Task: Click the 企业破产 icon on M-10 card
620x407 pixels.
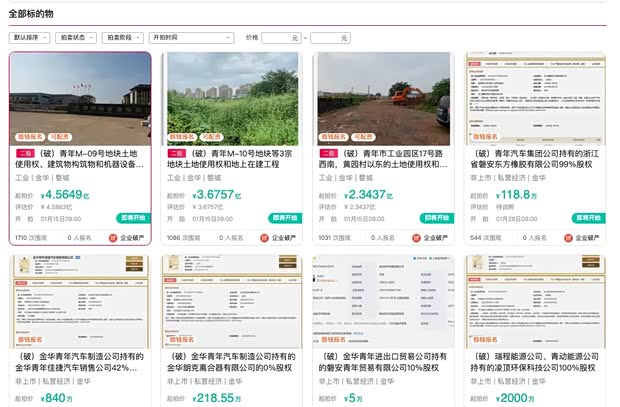Action: pyautogui.click(x=266, y=238)
